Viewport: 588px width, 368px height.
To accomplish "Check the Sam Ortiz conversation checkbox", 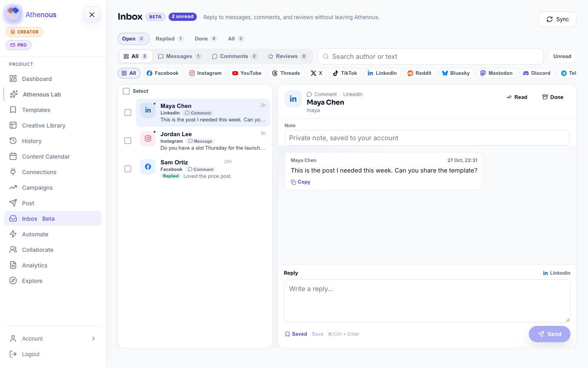I will [128, 169].
